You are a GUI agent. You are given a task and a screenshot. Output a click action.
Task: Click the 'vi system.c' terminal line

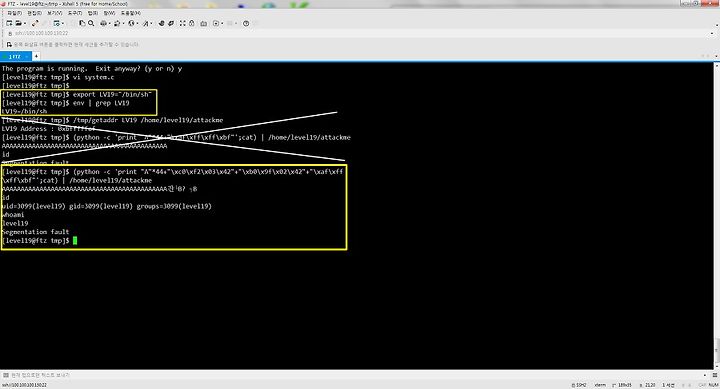click(58, 77)
